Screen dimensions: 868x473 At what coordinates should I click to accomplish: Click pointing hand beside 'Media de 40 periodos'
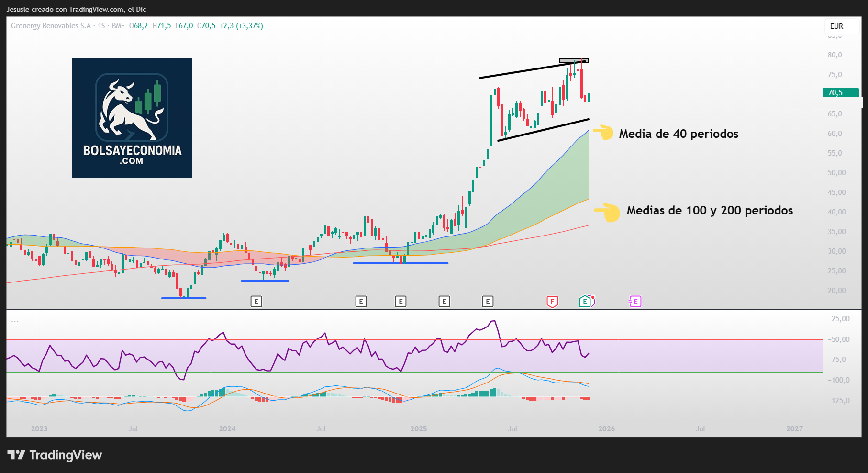point(603,132)
